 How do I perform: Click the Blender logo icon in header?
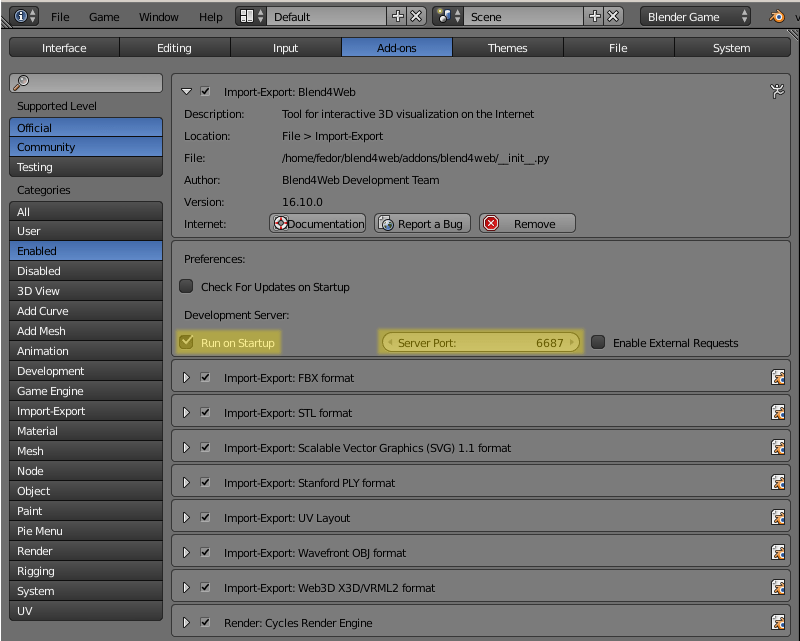[x=777, y=17]
